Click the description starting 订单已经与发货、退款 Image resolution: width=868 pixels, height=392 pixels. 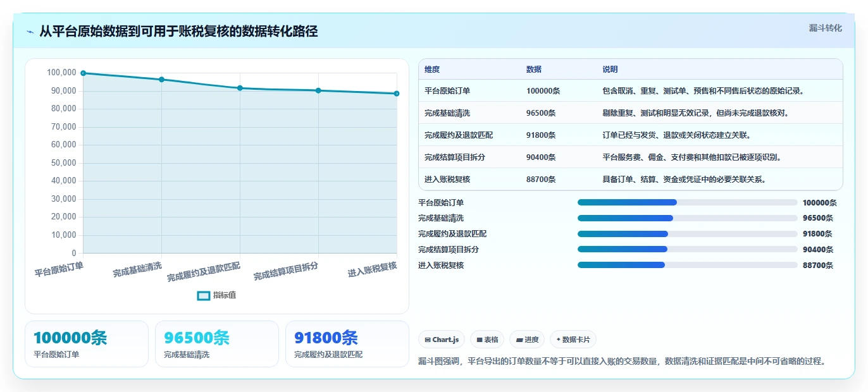point(676,135)
